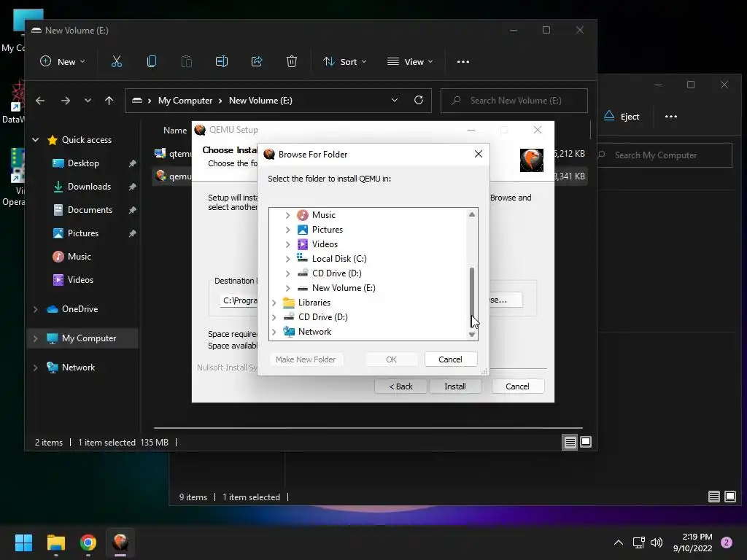Expand New Volume (E:) node in tree
This screenshot has width=747, height=560.
[x=287, y=288]
